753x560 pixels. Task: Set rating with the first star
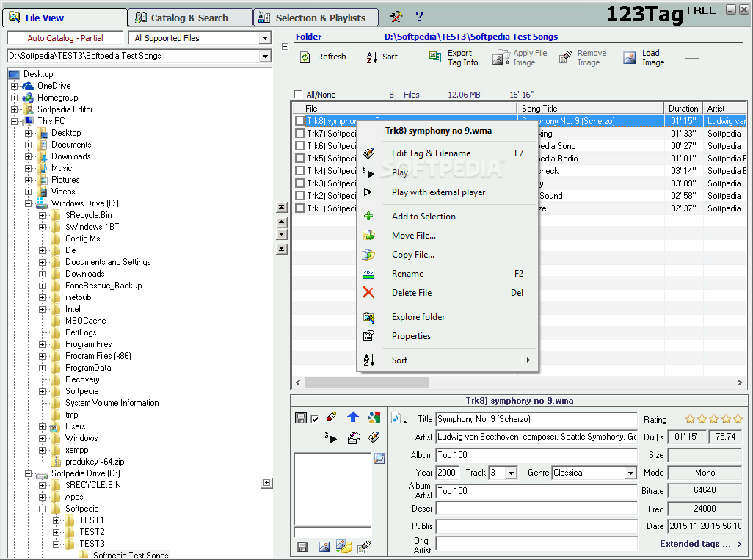[x=690, y=419]
